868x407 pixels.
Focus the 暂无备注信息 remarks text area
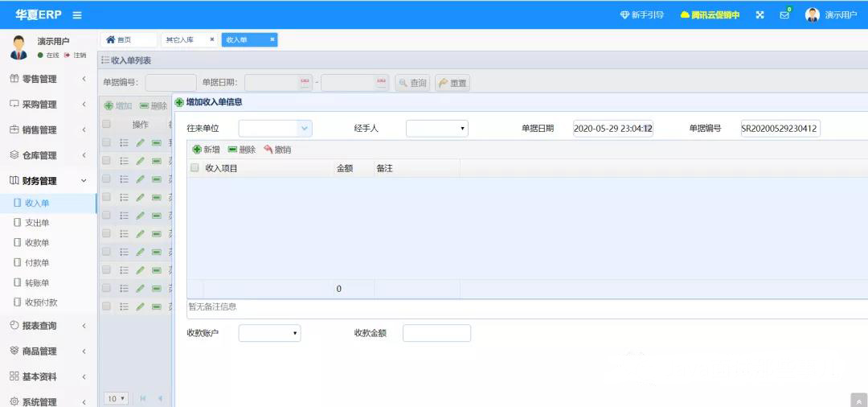coord(527,310)
